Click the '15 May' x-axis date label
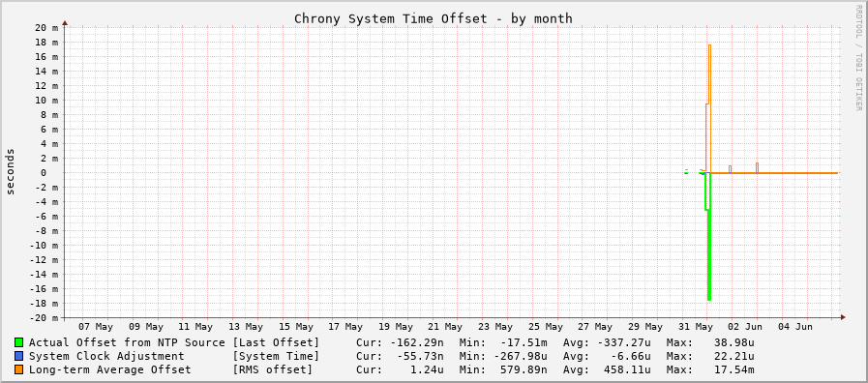 coord(296,327)
